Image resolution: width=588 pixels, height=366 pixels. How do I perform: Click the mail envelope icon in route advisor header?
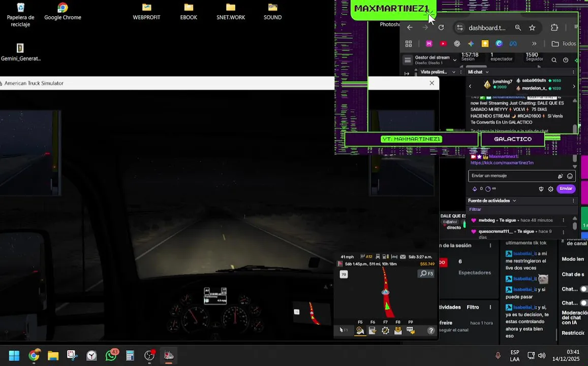tap(403, 257)
